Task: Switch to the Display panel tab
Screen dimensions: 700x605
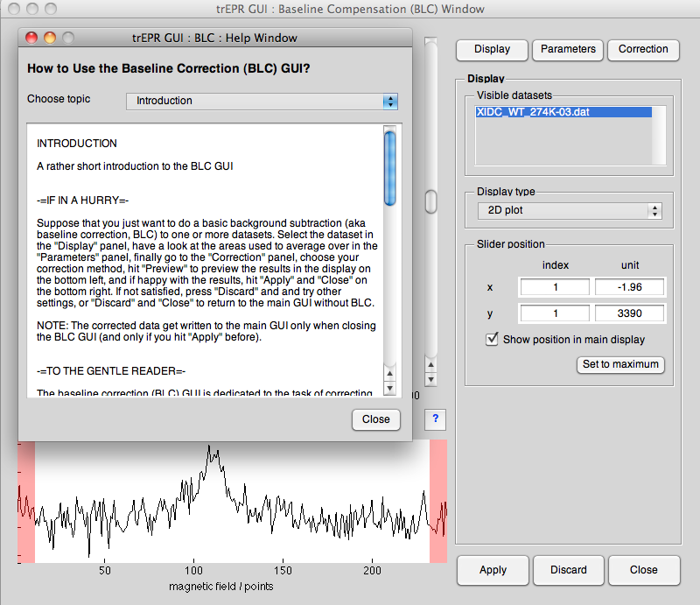Action: (x=492, y=50)
